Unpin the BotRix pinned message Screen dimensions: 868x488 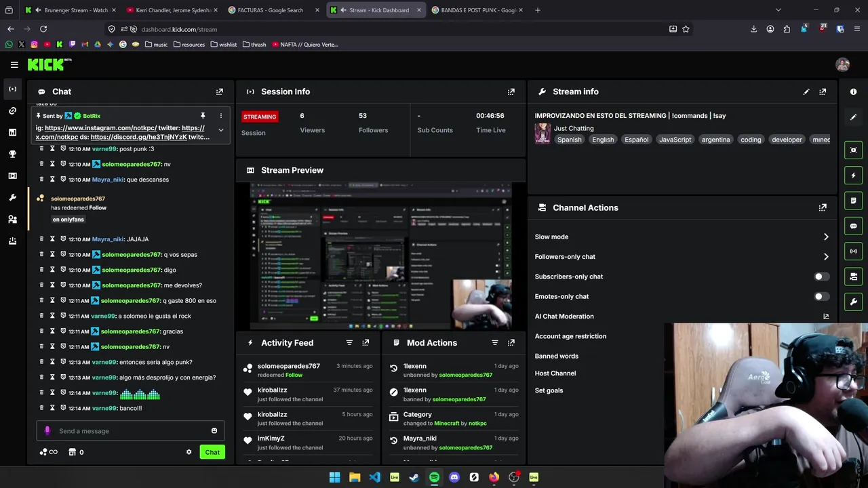click(202, 116)
